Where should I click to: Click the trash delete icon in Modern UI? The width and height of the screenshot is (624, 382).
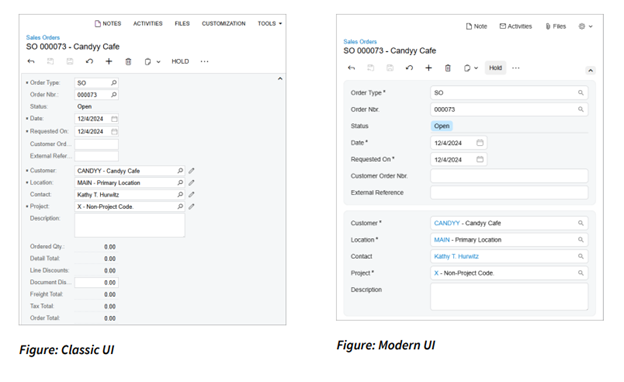click(448, 68)
